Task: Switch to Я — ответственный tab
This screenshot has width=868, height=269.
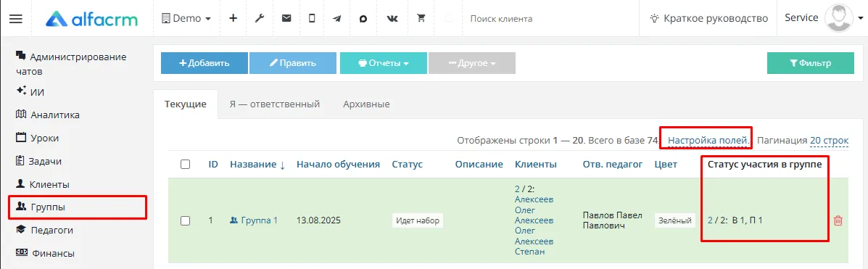Action: tap(275, 104)
